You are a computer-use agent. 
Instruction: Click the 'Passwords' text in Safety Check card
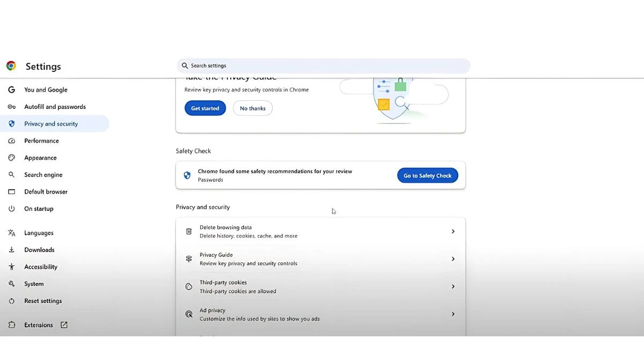tap(210, 180)
